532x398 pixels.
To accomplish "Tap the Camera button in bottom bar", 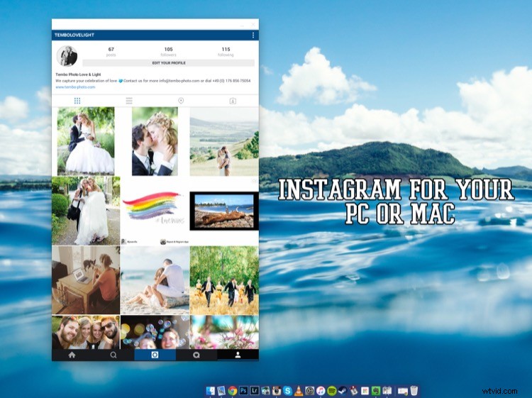I will pos(155,355).
